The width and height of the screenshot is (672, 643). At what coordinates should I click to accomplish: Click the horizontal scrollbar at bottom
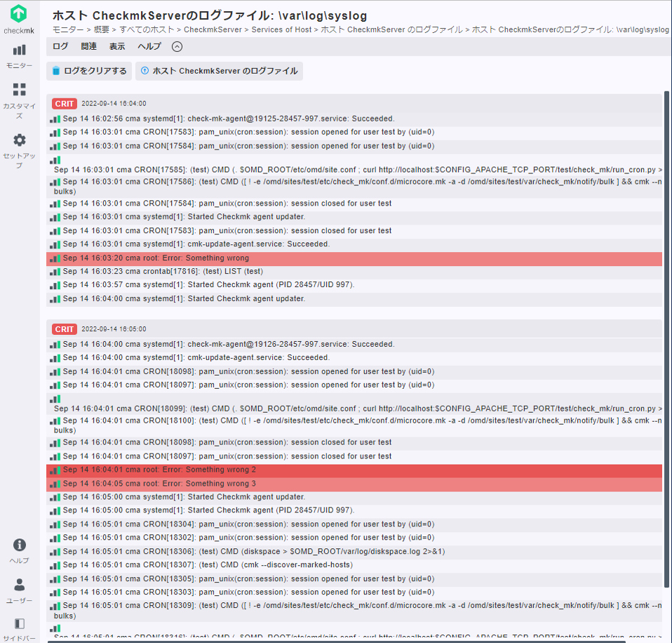pos(337,642)
